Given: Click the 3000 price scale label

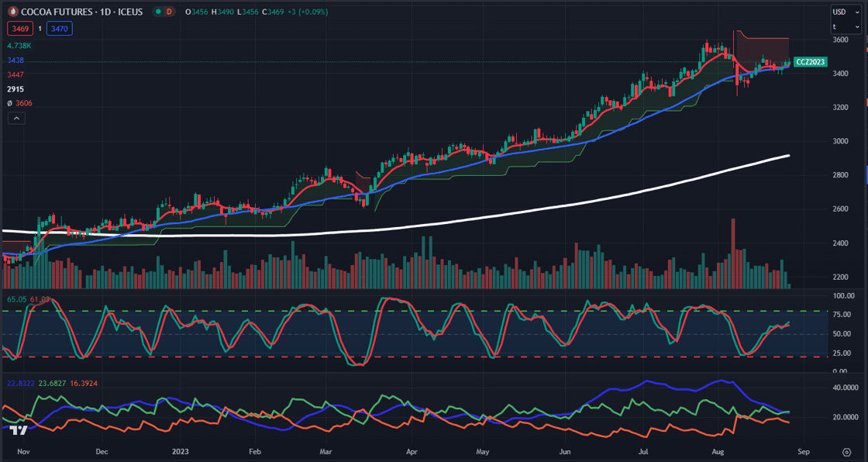Looking at the screenshot, I should (x=841, y=141).
